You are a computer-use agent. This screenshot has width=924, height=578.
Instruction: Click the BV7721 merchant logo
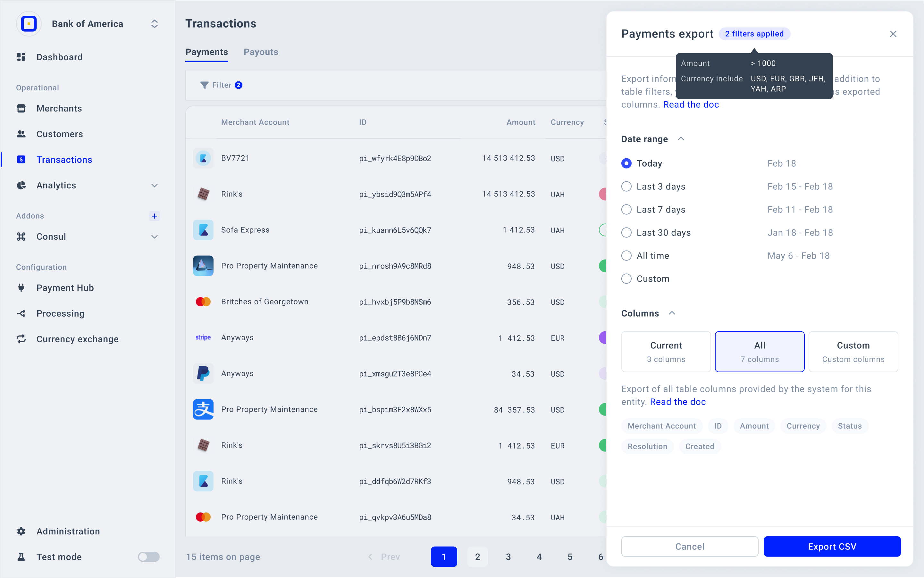coord(203,158)
